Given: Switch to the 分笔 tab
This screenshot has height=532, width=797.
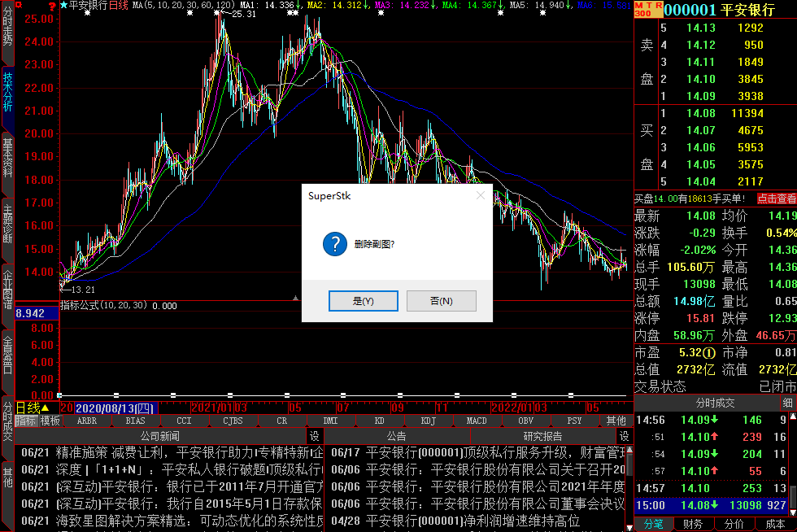Looking at the screenshot, I should click(654, 525).
